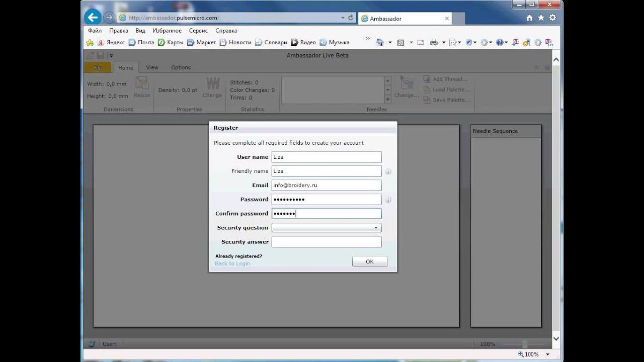644x362 pixels.
Task: Open the Маркет bookmark
Action: click(x=201, y=42)
